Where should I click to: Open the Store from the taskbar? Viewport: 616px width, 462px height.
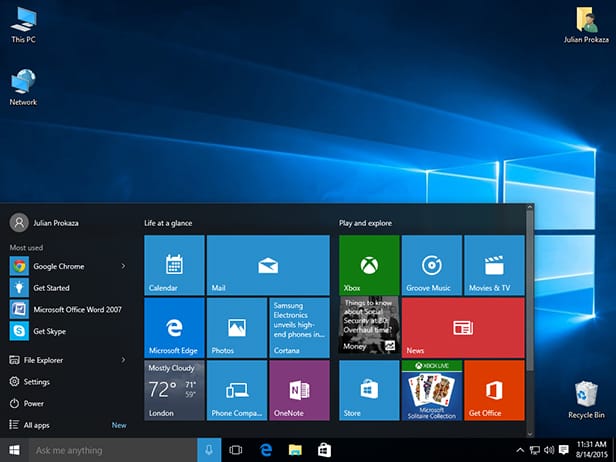click(x=324, y=450)
